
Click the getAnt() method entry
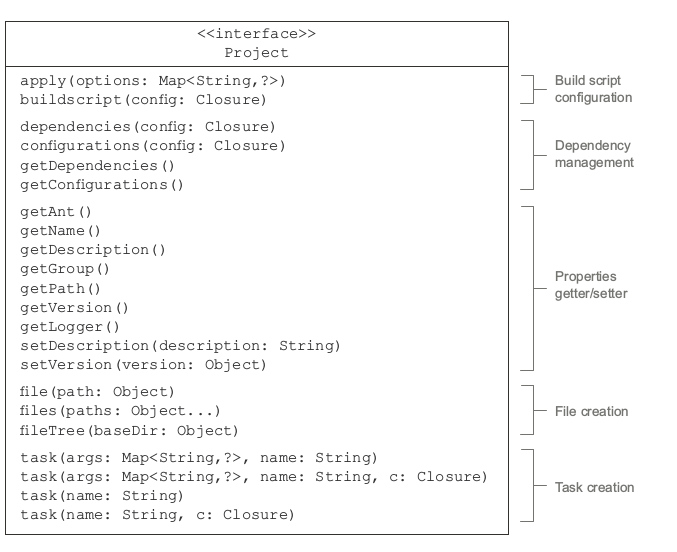pyautogui.click(x=56, y=212)
